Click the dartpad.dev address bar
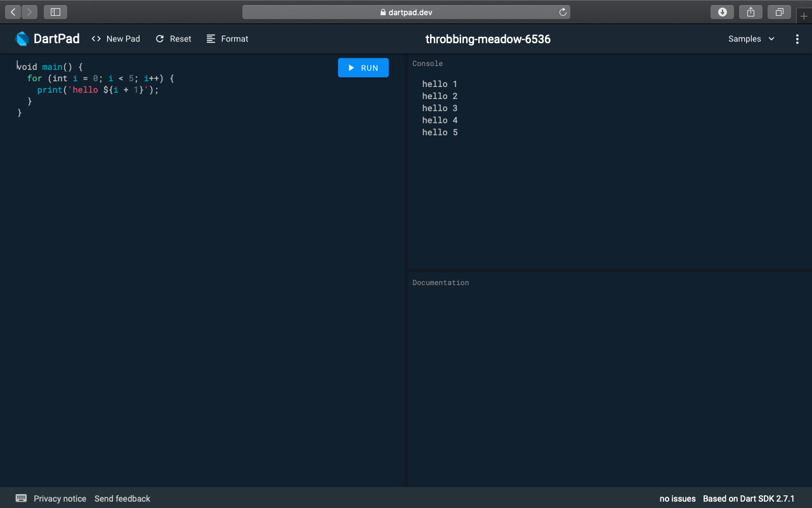 click(406, 12)
